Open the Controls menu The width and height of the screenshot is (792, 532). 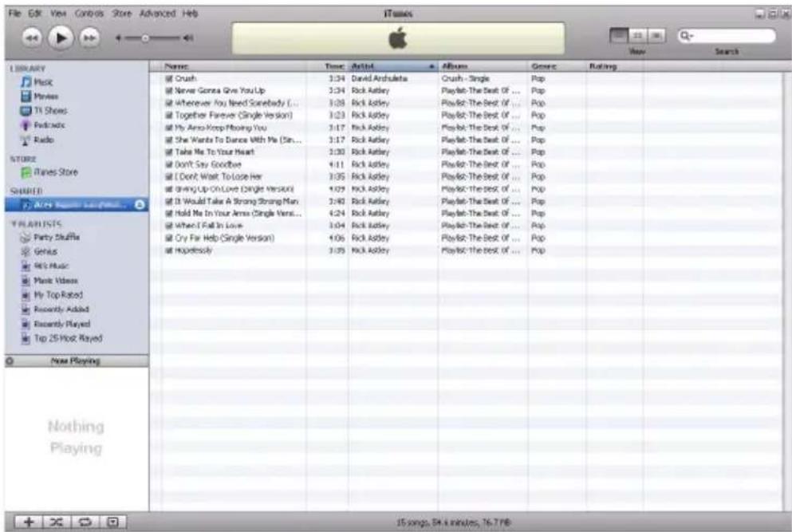89,13
